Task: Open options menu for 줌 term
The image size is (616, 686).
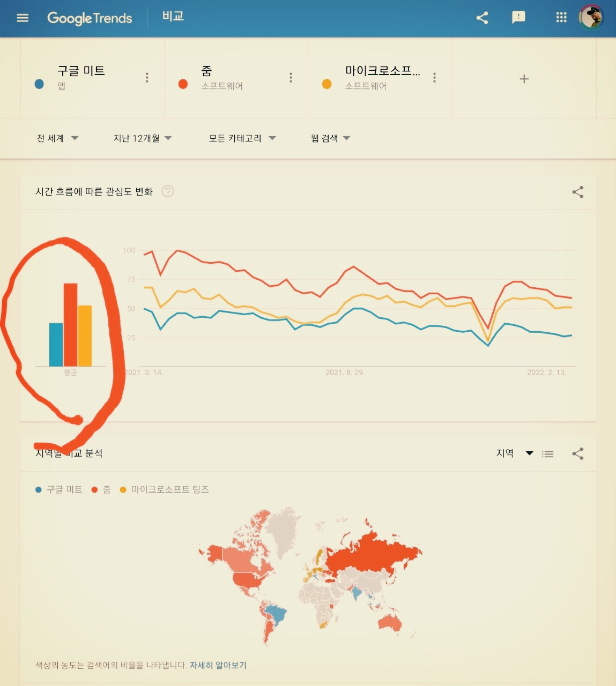Action: pos(291,78)
